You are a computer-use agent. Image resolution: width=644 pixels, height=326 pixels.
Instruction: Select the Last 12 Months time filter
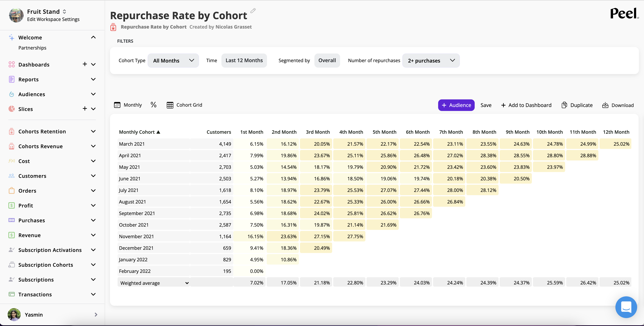pyautogui.click(x=244, y=61)
